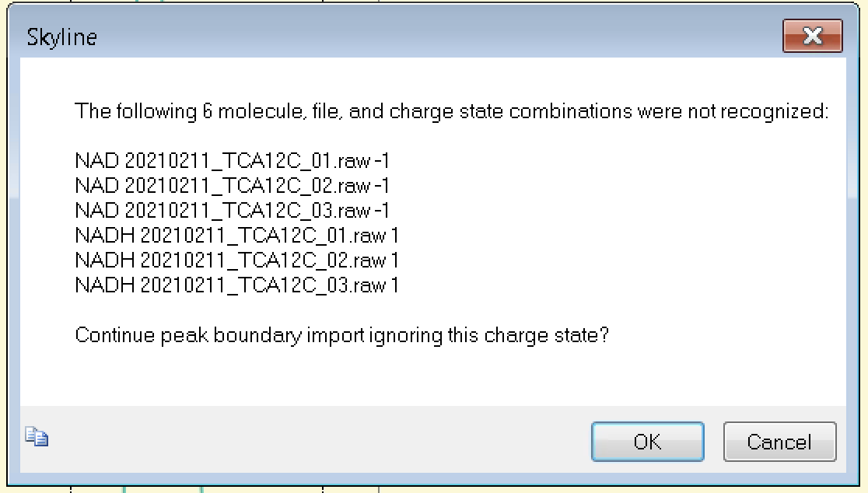Click the word NAD on the TCA12C_02 row
The height and width of the screenshot is (493, 868).
(96, 186)
